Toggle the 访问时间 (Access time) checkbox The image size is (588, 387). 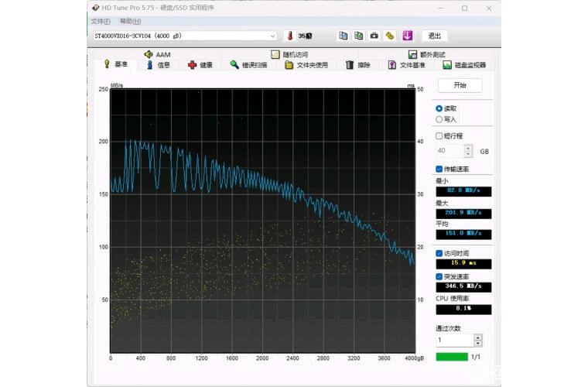(x=439, y=253)
